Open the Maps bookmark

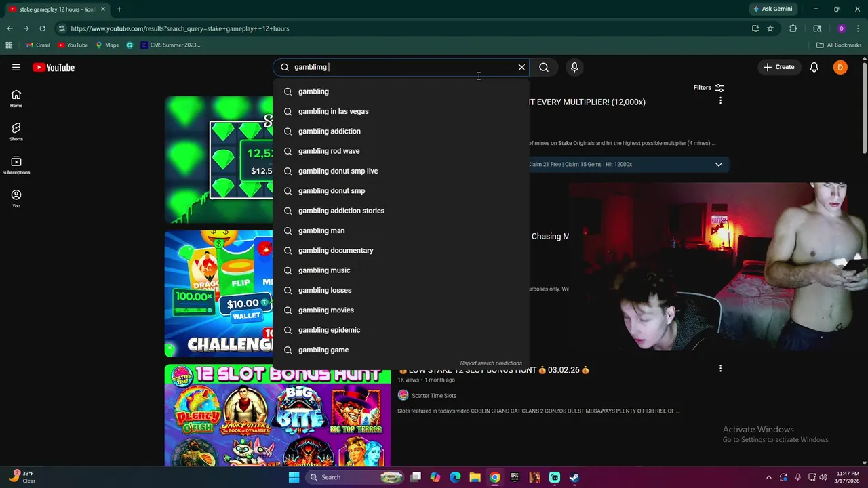(107, 45)
